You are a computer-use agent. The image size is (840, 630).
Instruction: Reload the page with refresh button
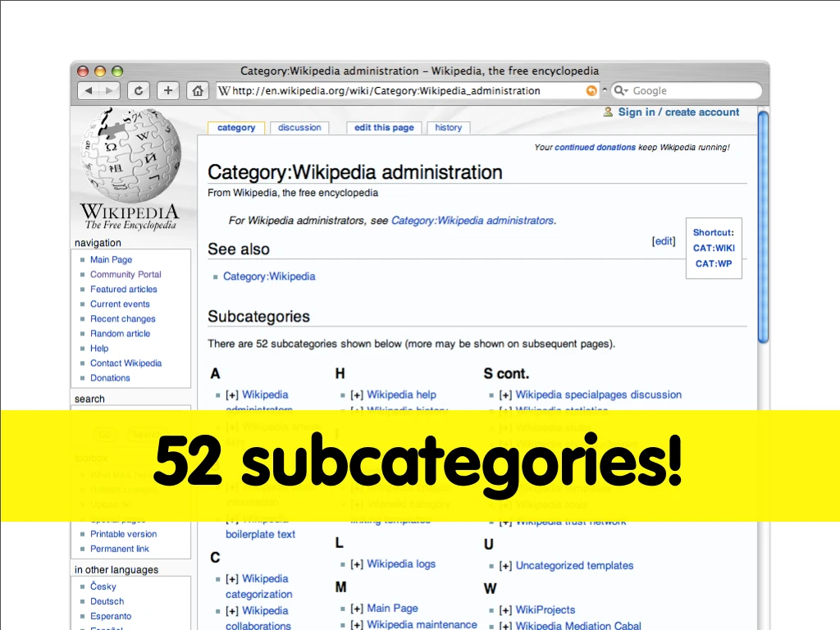(138, 90)
